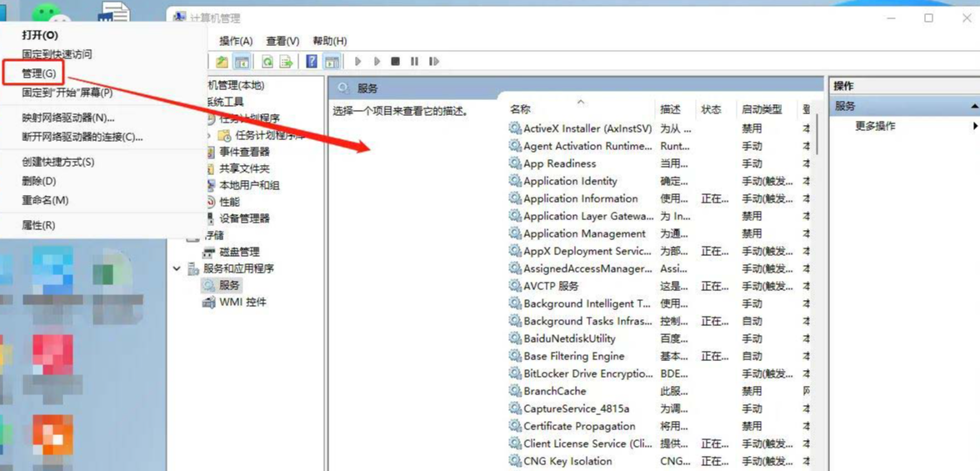Click the gear icon beside CNG Key Isolation
Screen dimensions: 980x471
[x=515, y=461]
